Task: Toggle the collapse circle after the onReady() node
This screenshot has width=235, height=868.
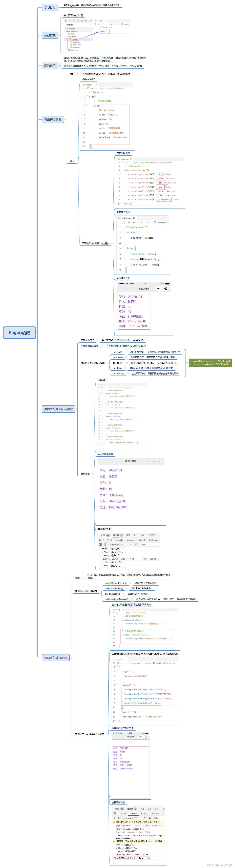Action: click(x=127, y=363)
